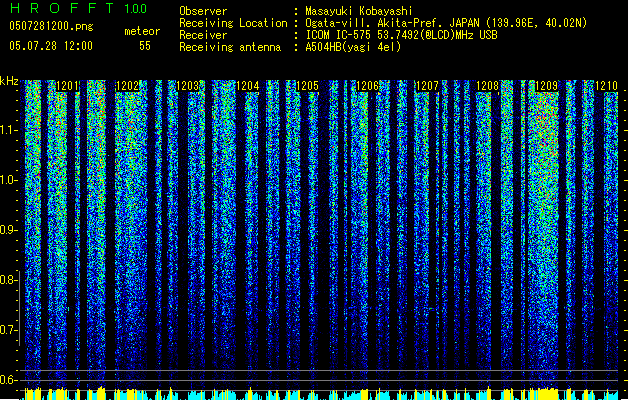
Task: Click the date stamp 05.07.28 12:00
Action: point(51,46)
